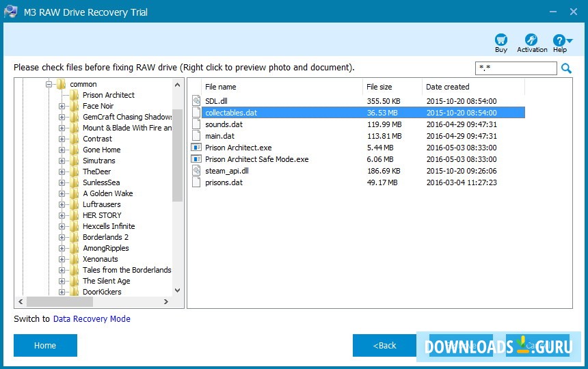Sort by the Date created column header
Image resolution: width=588 pixels, height=369 pixels.
pyautogui.click(x=447, y=87)
